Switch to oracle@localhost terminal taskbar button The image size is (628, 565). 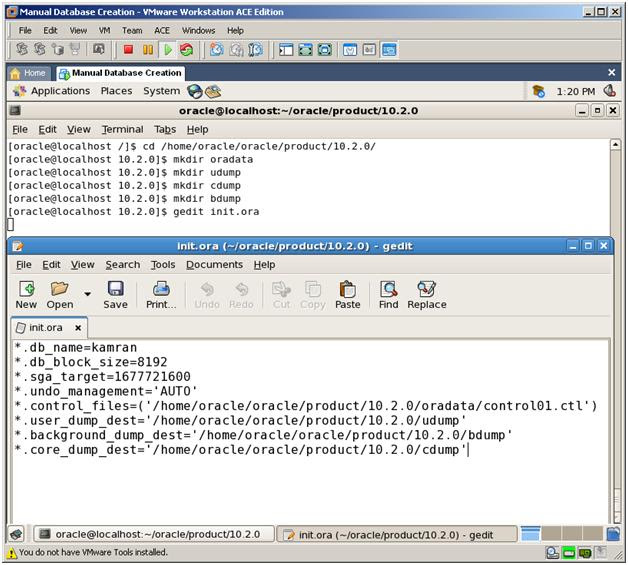tap(154, 534)
